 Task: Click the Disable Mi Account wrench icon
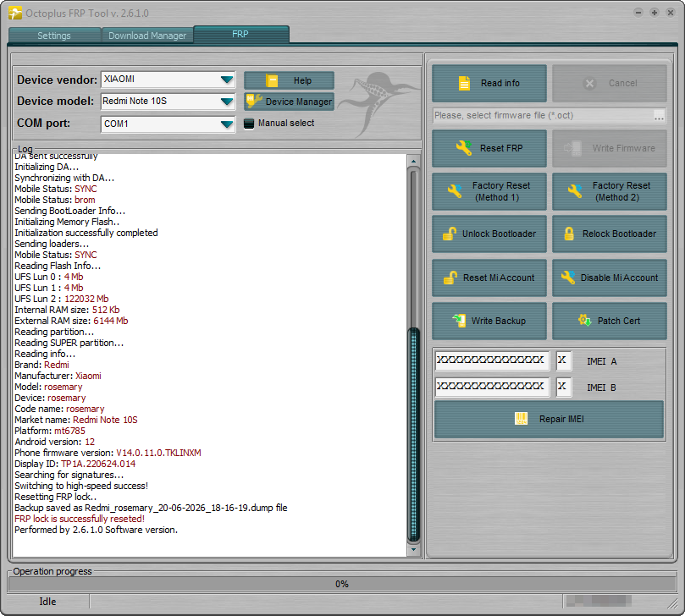tap(568, 278)
